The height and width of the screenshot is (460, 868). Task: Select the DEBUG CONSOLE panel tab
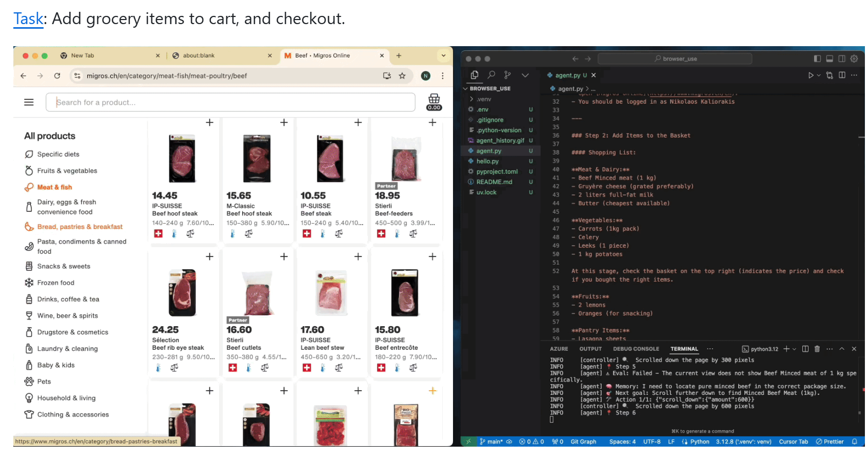coord(636,349)
